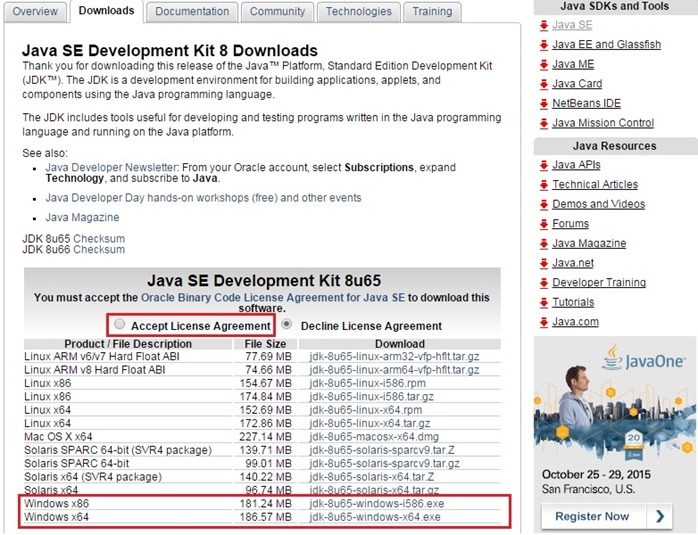This screenshot has width=698, height=535.
Task: Click the Product / File Description column header
Action: (x=128, y=344)
